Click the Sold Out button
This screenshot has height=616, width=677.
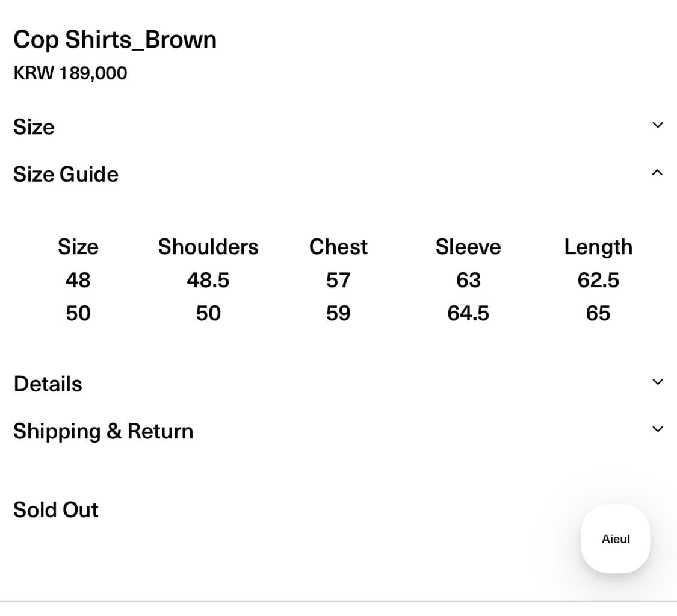(x=56, y=509)
